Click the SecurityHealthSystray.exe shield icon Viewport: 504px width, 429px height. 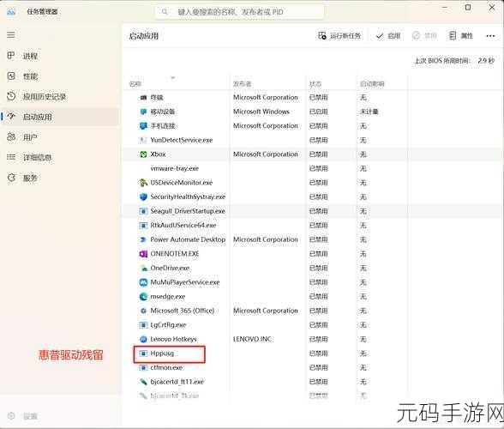pyautogui.click(x=143, y=197)
